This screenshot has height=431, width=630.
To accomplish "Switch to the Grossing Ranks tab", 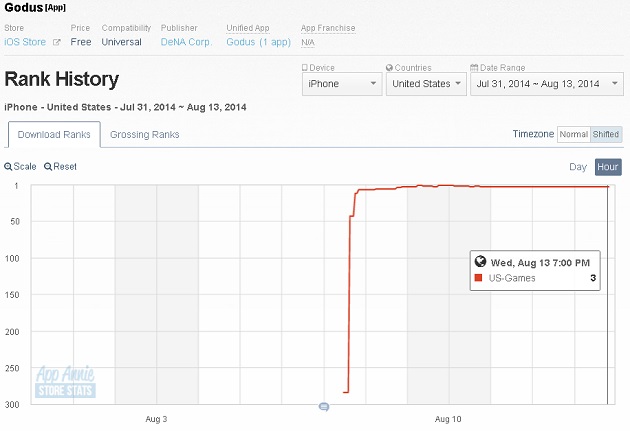I will [x=145, y=135].
